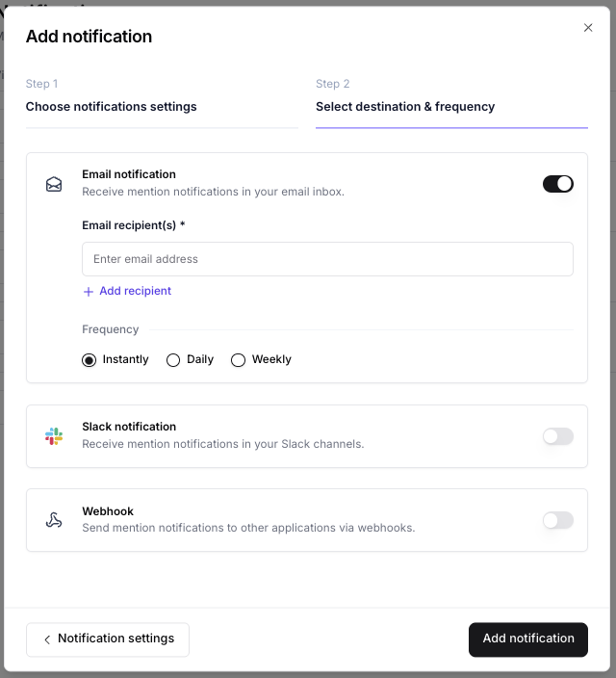Screen dimensions: 616x678
Task: Select the Instantly frequency option
Action: [x=90, y=360]
